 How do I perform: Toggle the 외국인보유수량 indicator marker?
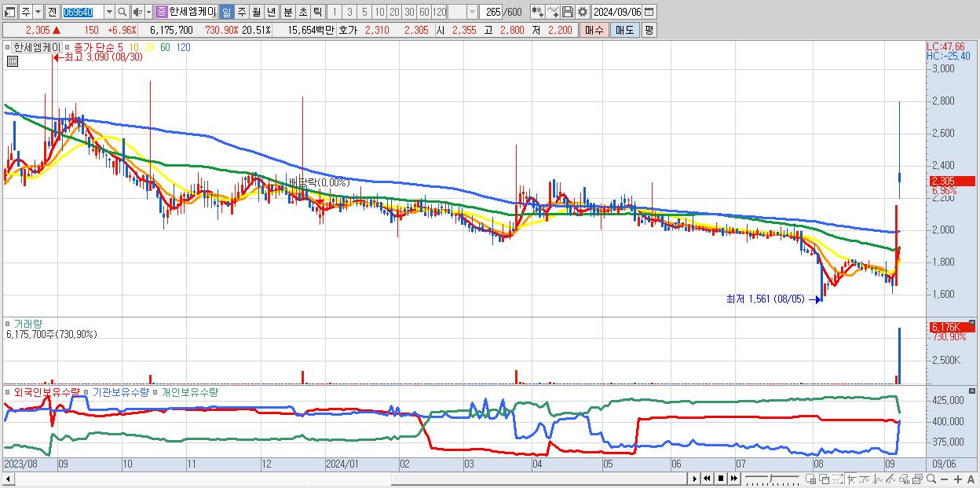[x=8, y=391]
